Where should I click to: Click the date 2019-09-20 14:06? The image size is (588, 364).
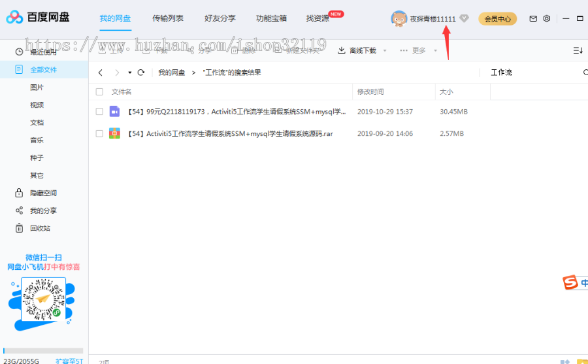coord(385,133)
